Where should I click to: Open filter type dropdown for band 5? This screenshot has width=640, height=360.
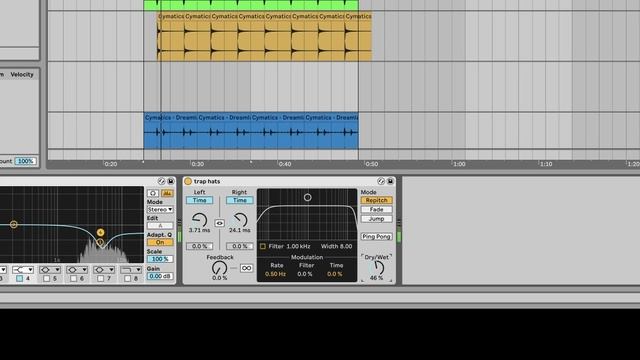tap(50, 270)
